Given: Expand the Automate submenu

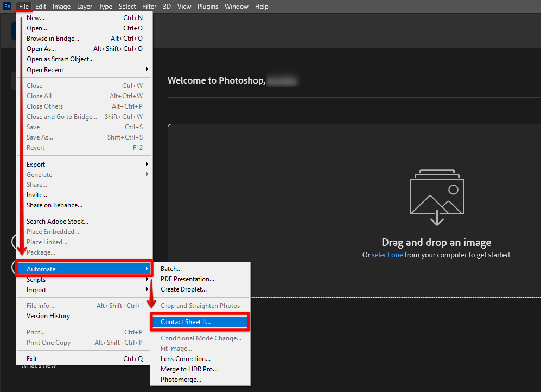Looking at the screenshot, I should (85, 269).
